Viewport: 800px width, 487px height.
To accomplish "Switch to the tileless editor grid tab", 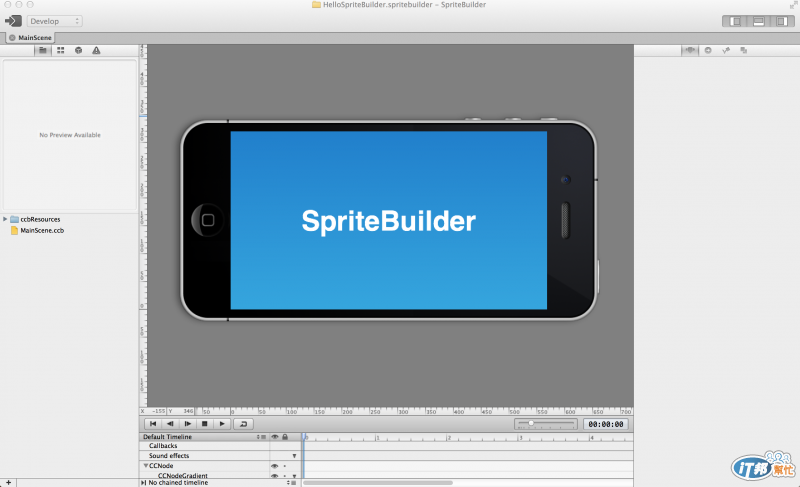I will (61, 50).
